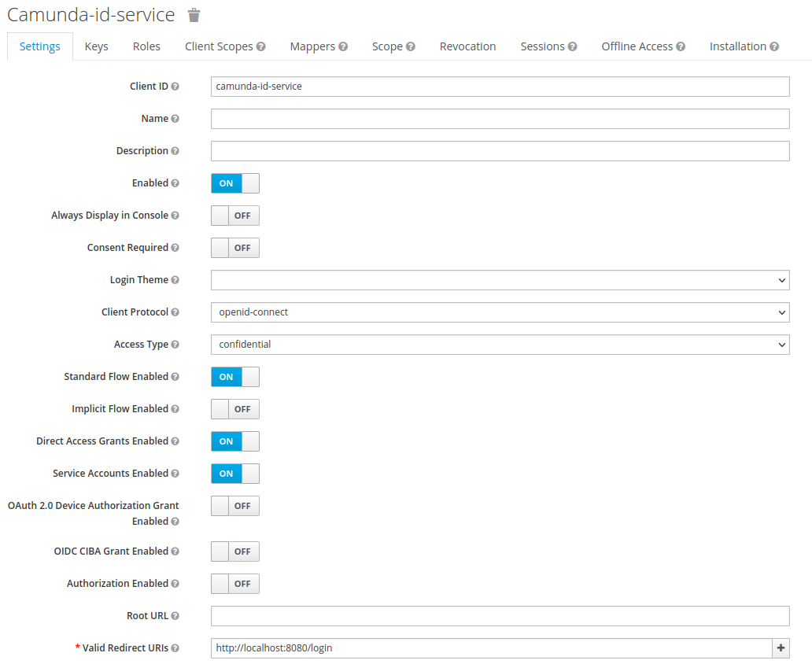The width and height of the screenshot is (812, 664).
Task: Open the Access Type dropdown
Action: [x=500, y=345]
